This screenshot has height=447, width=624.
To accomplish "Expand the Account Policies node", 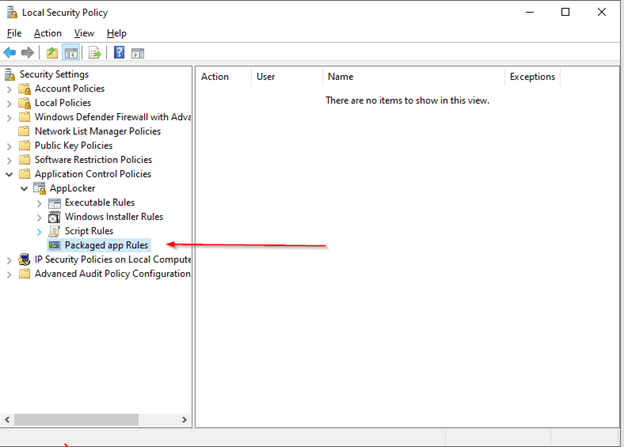I will coord(10,89).
